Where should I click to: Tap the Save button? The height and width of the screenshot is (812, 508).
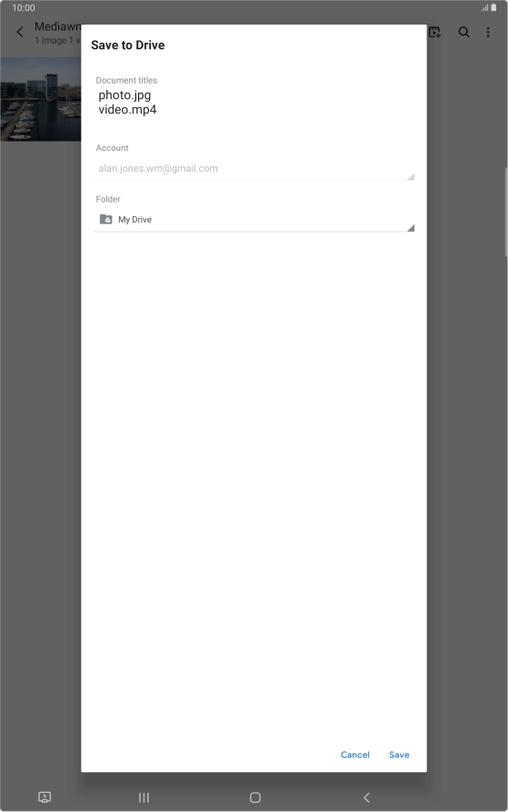tap(399, 755)
